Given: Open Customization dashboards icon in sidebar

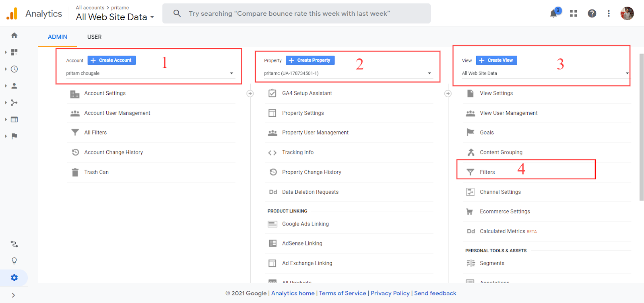Looking at the screenshot, I should point(14,52).
